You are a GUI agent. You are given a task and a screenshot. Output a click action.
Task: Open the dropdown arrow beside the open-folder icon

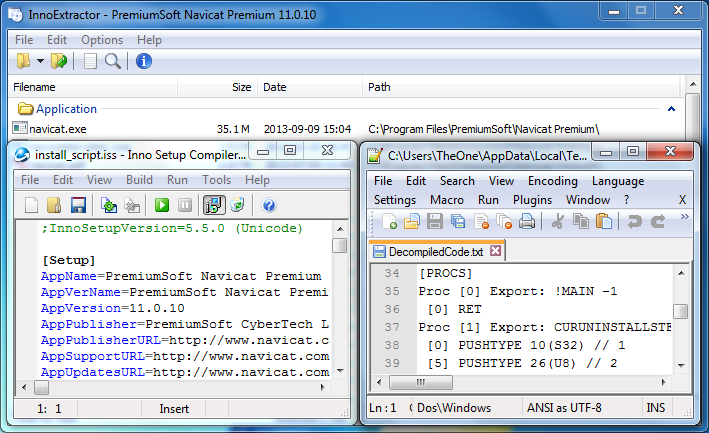tap(40, 62)
